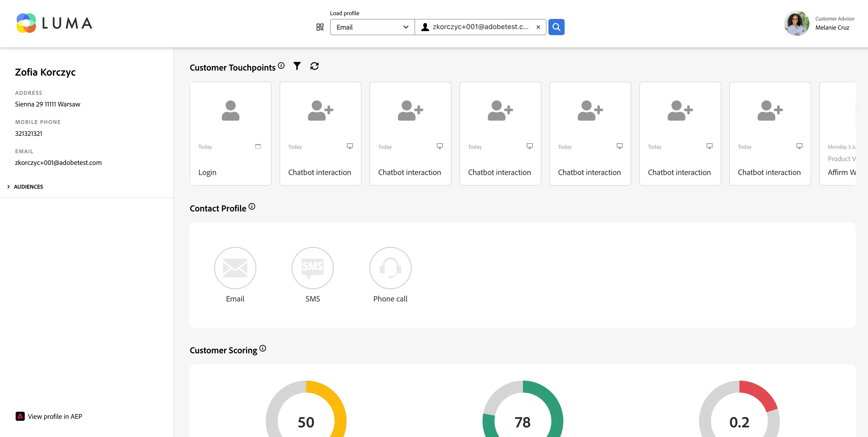This screenshot has width=868, height=437.
Task: Select the SMS contact channel icon
Action: (x=313, y=268)
